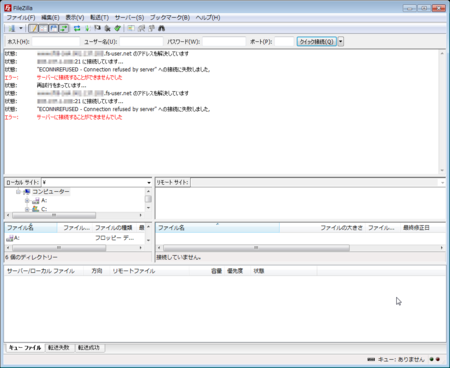Viewport: 450px width, 368px height.
Task: Start processing the transfer queue
Action: (x=87, y=28)
